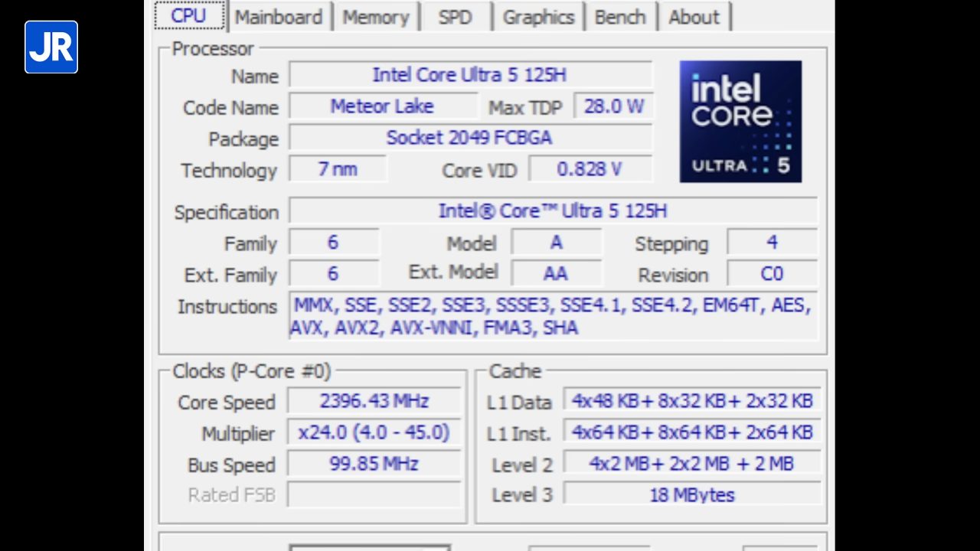Image resolution: width=980 pixels, height=551 pixels.
Task: Click the Max TDP 28.0 W value
Action: coord(613,106)
